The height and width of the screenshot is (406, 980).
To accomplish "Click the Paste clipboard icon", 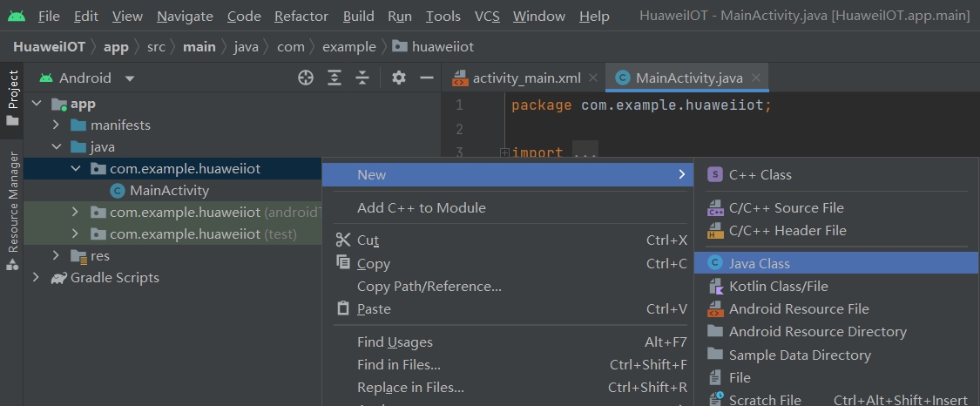I will click(x=343, y=308).
